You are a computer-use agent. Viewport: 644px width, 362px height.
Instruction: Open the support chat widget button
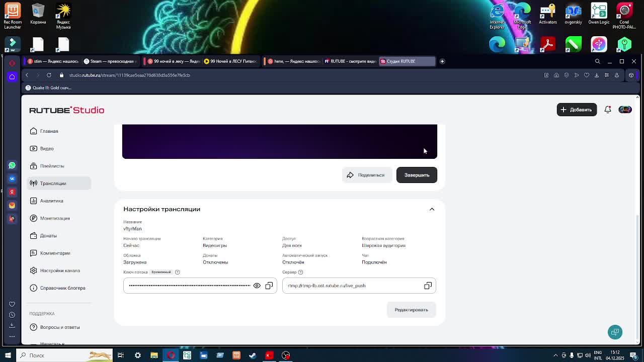615,332
